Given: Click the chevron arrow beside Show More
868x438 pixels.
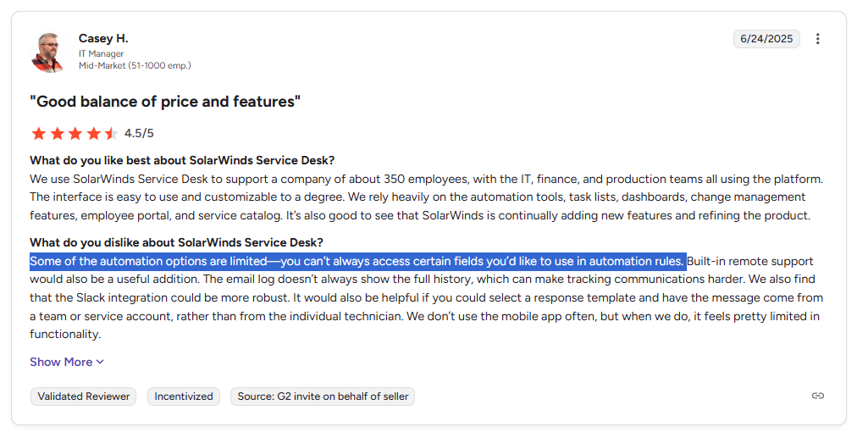Looking at the screenshot, I should pyautogui.click(x=100, y=362).
